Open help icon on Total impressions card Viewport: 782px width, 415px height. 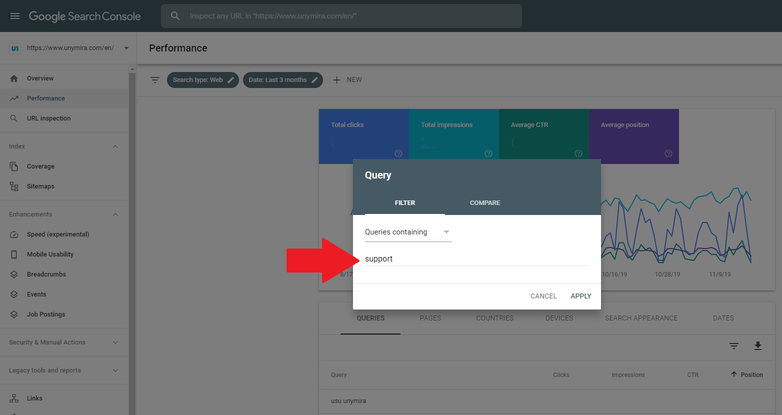coord(488,154)
